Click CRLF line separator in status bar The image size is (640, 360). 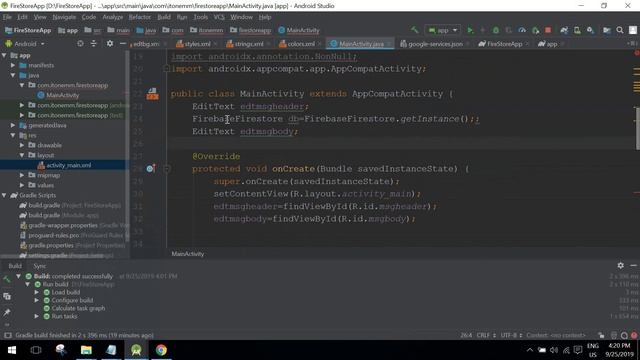pyautogui.click(x=486, y=335)
